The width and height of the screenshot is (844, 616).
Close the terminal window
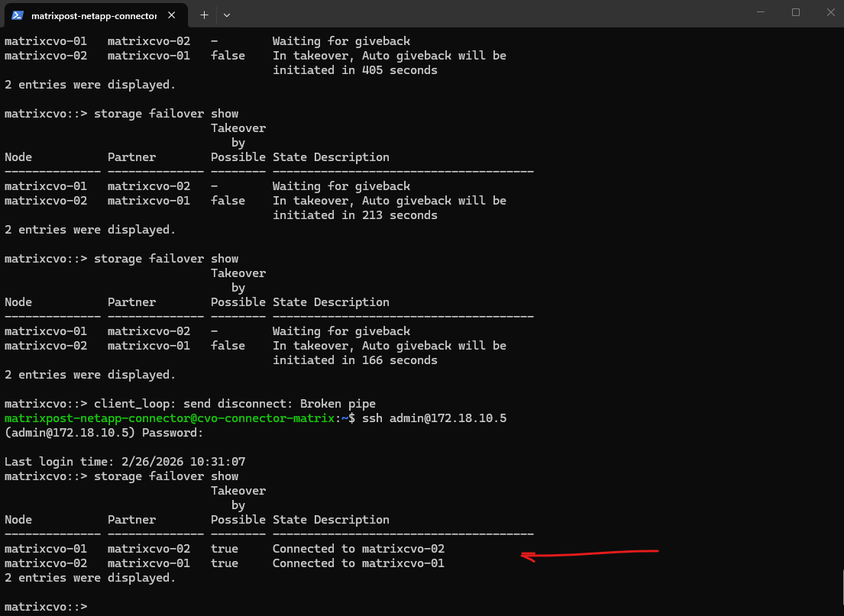point(830,12)
